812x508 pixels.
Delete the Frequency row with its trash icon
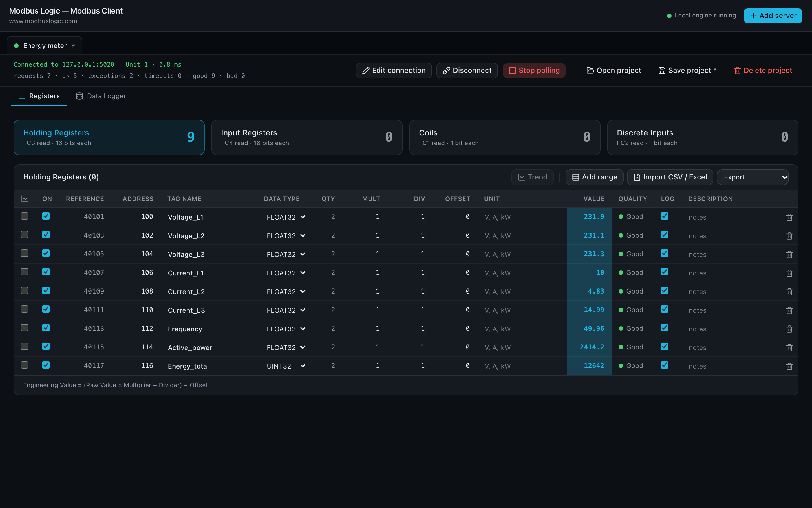coord(789,329)
